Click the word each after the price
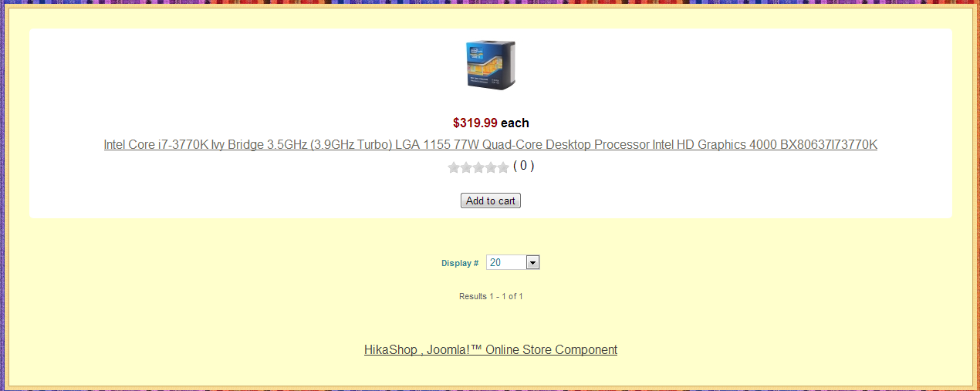 tap(515, 123)
